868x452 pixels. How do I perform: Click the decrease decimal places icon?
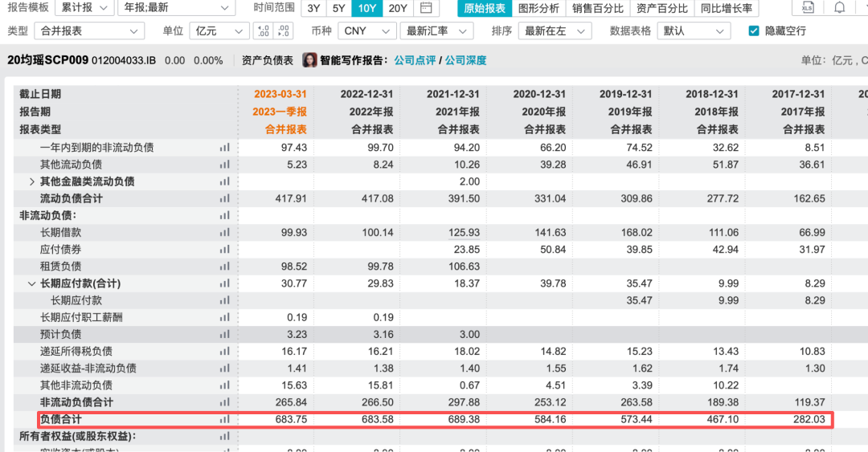click(283, 31)
